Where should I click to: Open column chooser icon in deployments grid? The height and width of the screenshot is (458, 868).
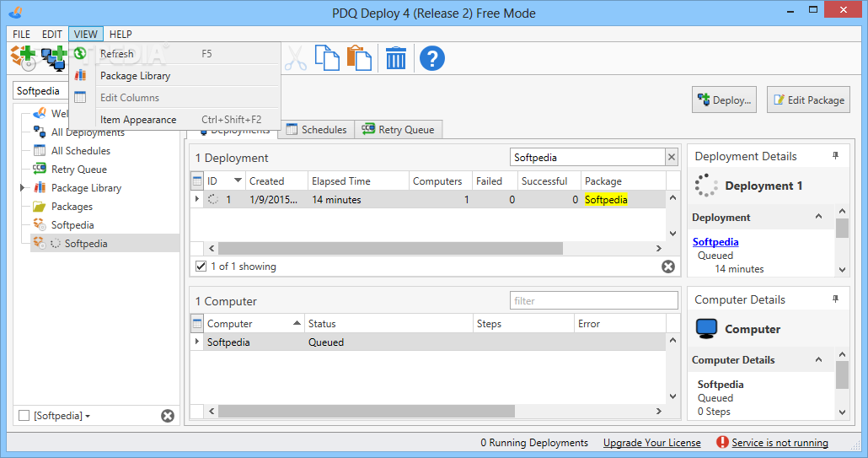pyautogui.click(x=197, y=181)
